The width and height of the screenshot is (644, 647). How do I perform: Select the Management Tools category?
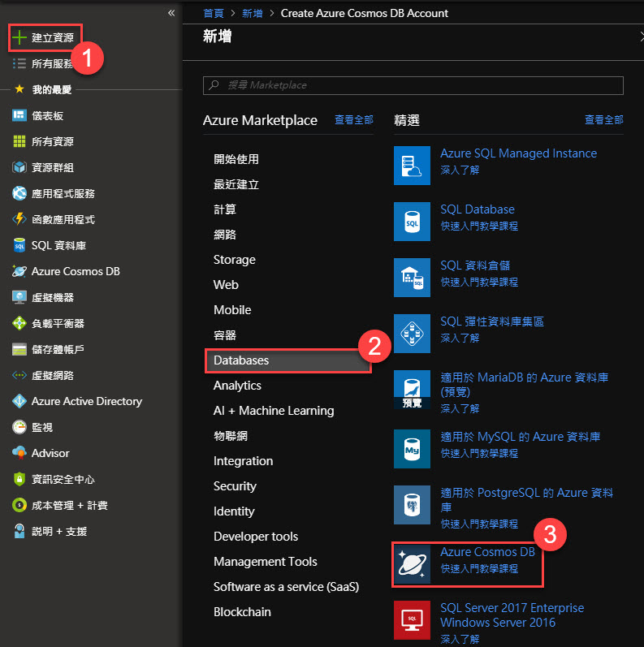pyautogui.click(x=266, y=562)
